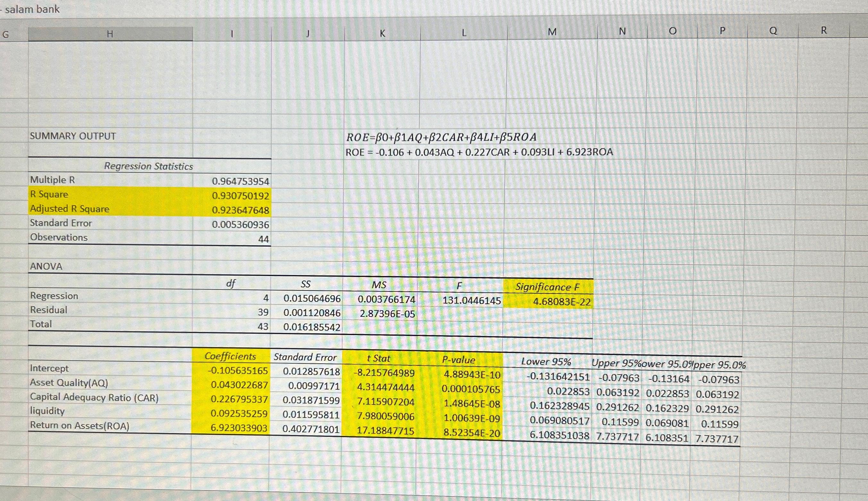Viewport: 868px width, 501px height.
Task: Select column header M
Action: tap(552, 33)
